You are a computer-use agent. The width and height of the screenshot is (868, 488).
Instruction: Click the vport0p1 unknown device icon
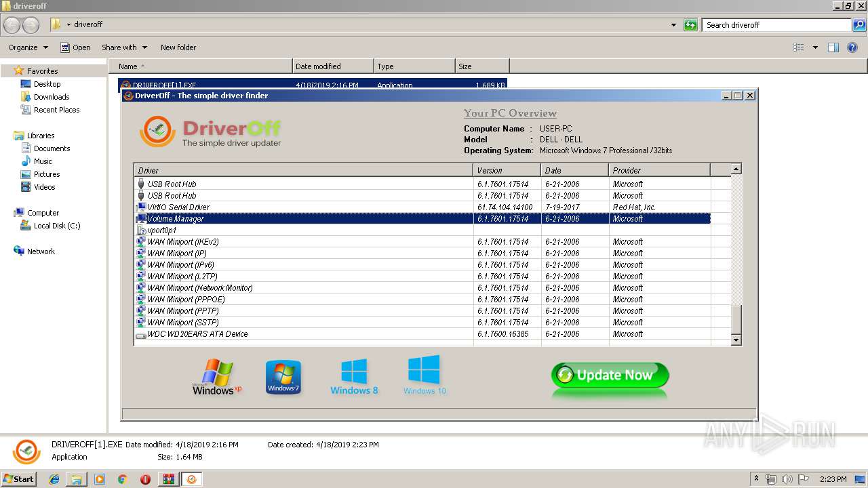coord(141,230)
